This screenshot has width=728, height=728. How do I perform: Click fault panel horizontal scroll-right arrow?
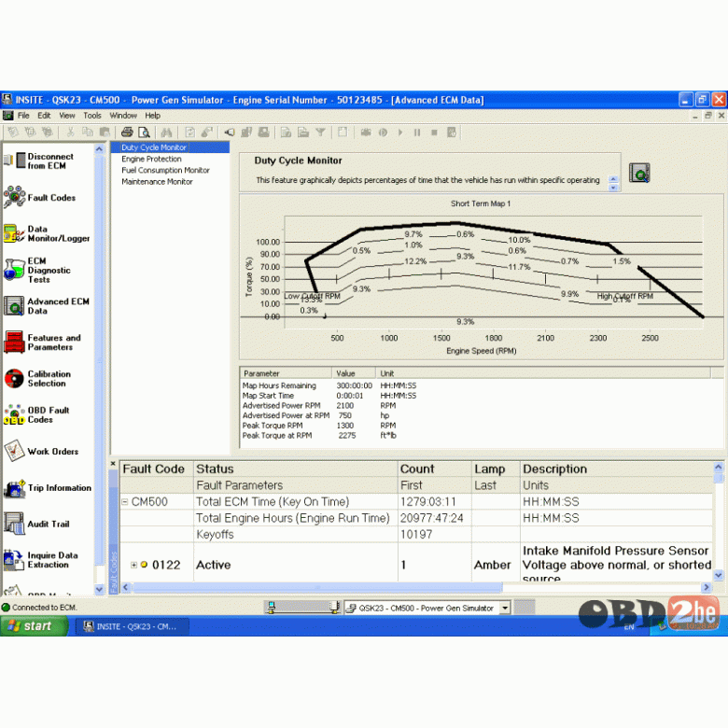707,587
